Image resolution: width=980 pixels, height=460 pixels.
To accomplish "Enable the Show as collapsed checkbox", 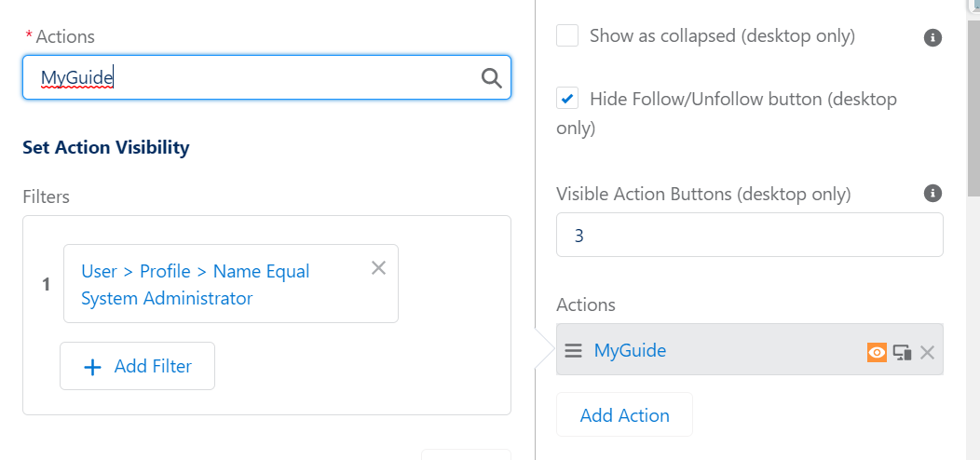I will (567, 35).
